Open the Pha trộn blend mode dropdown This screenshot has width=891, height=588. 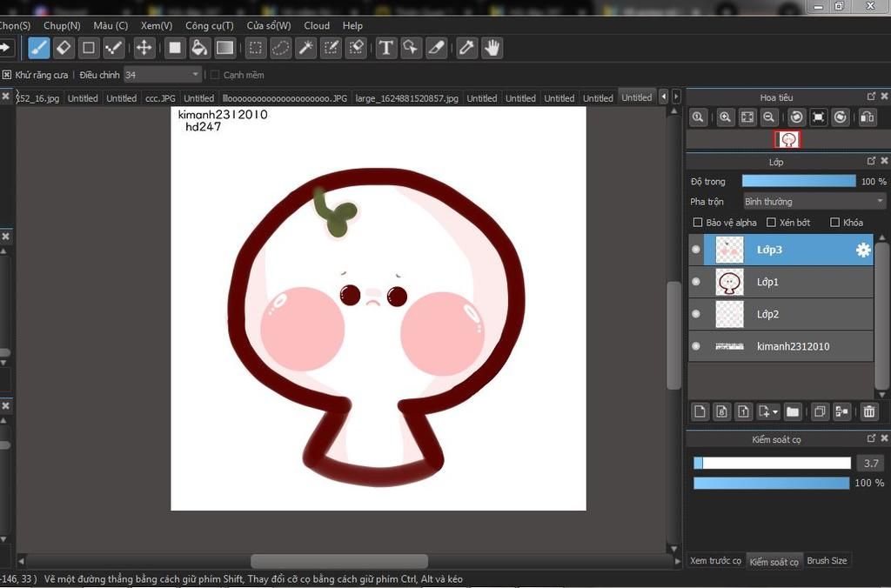tap(814, 202)
